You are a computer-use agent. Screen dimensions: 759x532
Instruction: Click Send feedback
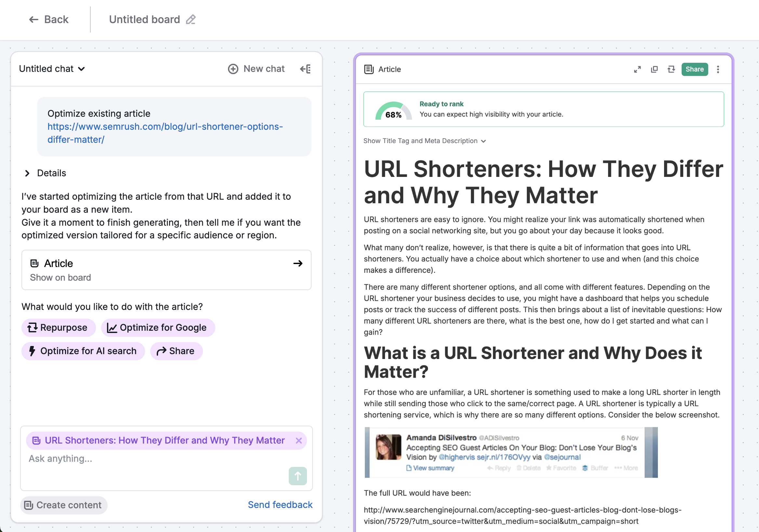pos(280,505)
